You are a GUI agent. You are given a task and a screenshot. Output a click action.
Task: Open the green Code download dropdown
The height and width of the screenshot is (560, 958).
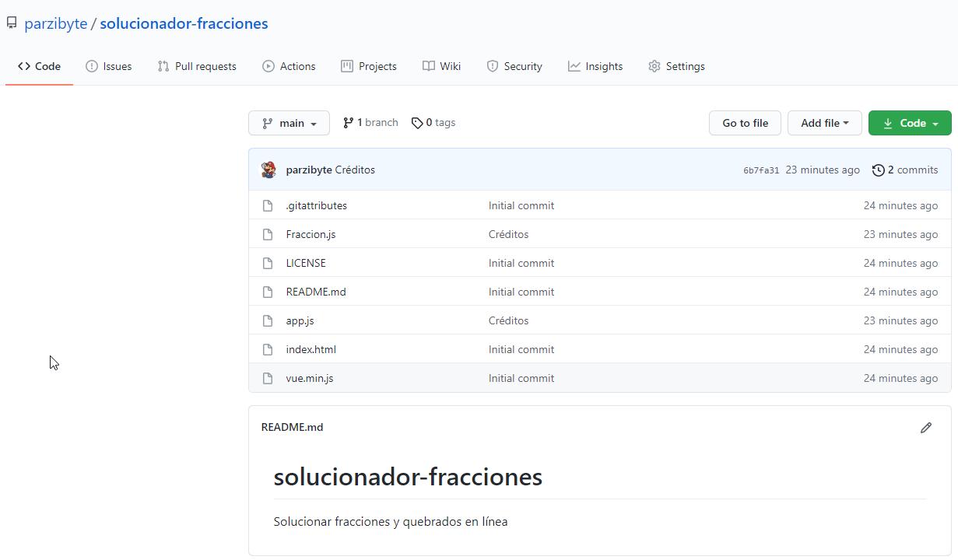pos(910,123)
